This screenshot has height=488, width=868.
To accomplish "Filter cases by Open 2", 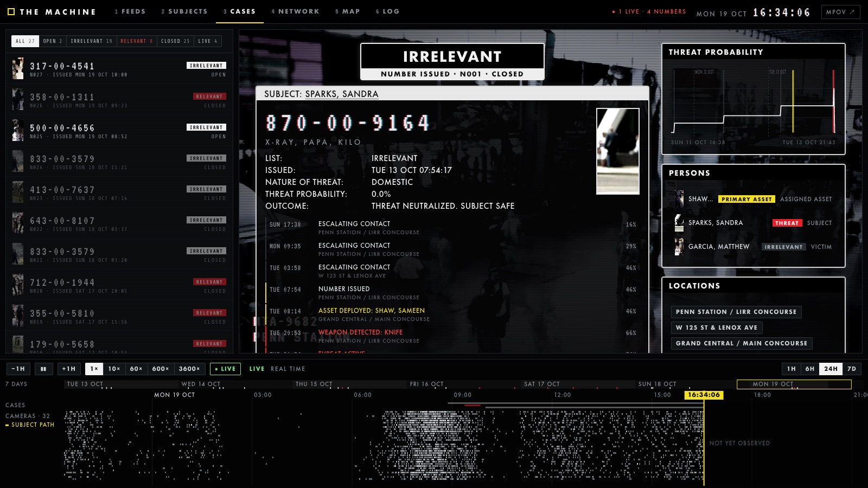I will click(53, 41).
